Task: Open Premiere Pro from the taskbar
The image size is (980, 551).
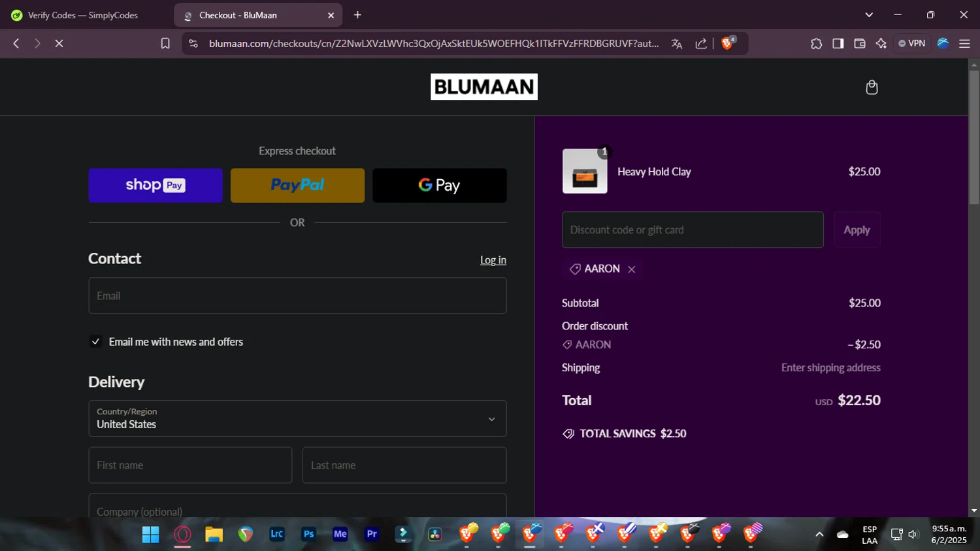Action: pos(372,534)
